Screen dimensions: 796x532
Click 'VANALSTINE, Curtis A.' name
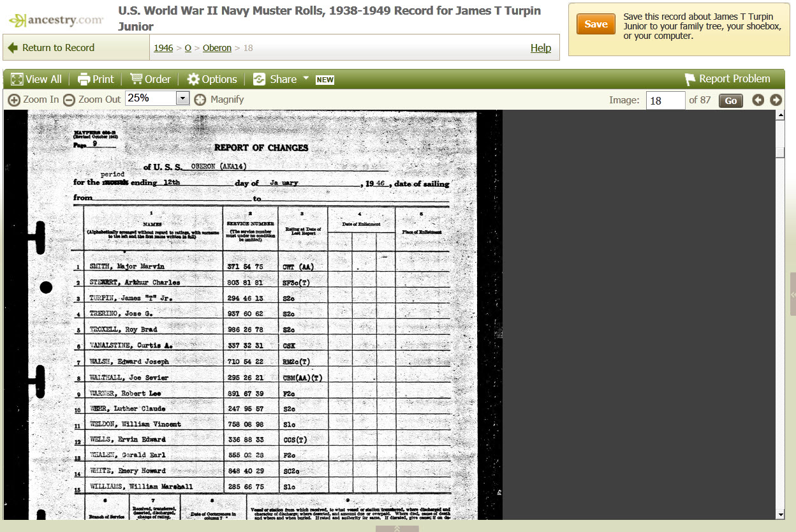click(x=131, y=346)
